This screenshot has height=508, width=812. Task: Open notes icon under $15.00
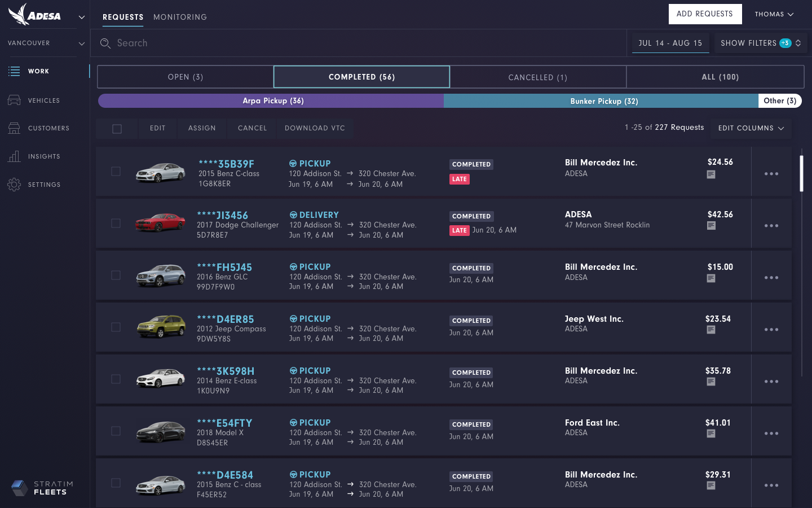point(711,278)
